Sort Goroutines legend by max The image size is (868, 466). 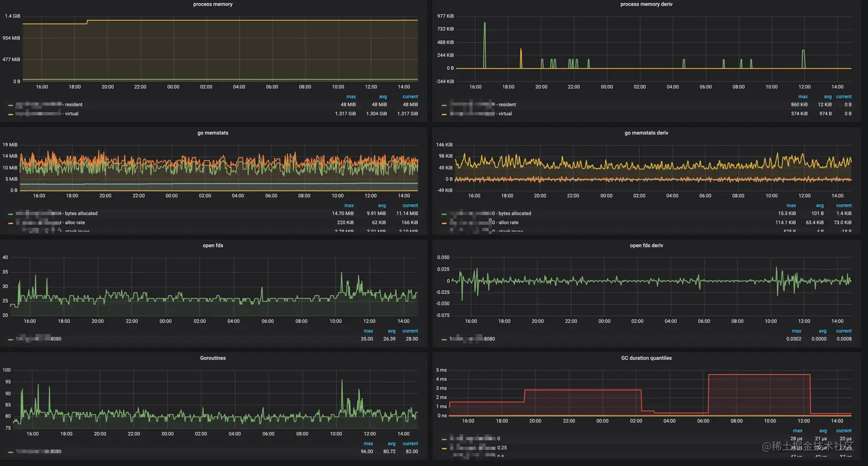pyautogui.click(x=369, y=444)
